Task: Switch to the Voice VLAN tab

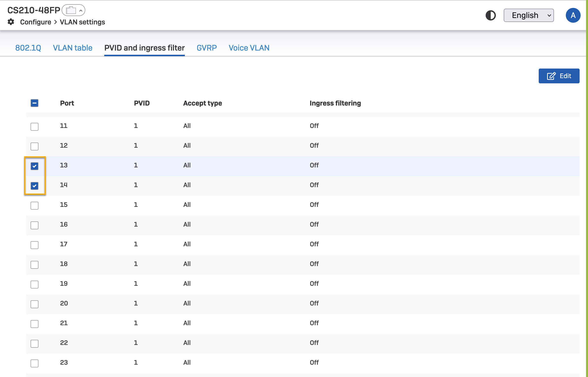Action: (x=249, y=48)
